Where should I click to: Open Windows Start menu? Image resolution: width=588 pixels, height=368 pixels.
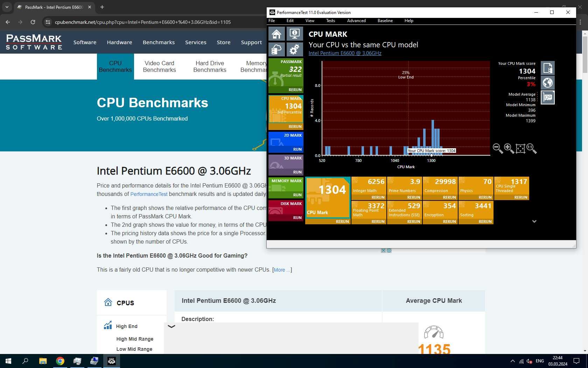(8, 361)
